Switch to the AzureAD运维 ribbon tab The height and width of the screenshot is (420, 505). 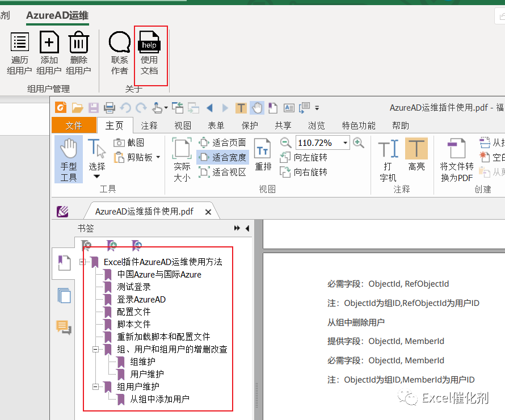57,15
